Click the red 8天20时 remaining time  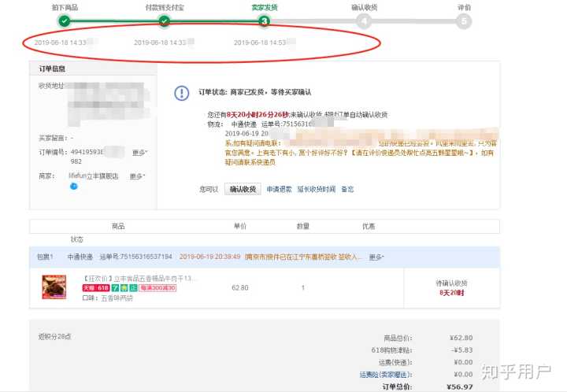click(452, 293)
